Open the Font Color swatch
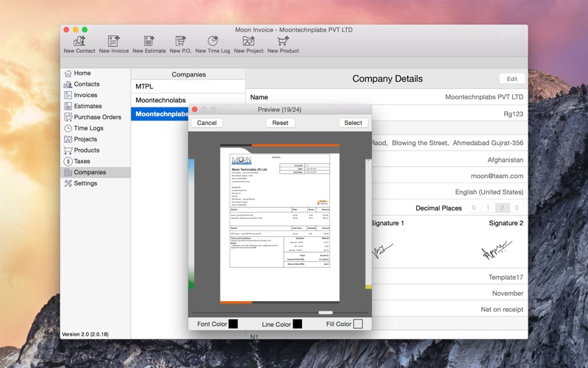 point(233,324)
